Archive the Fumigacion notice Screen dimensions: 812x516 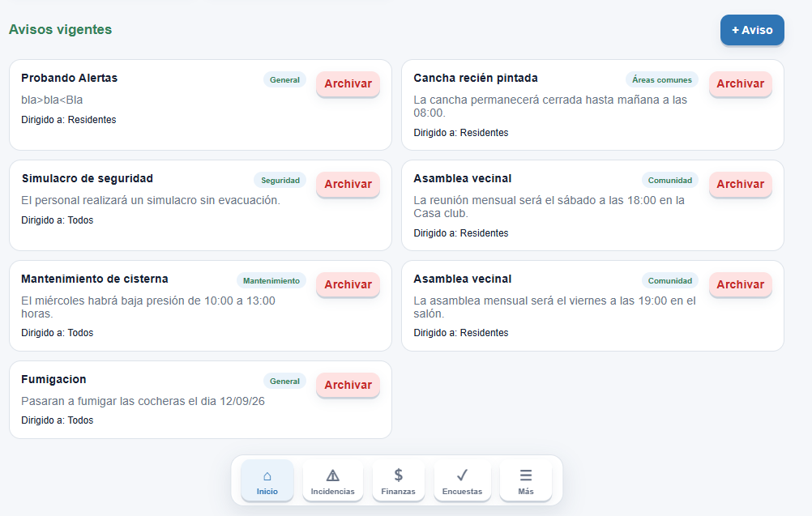(x=348, y=385)
